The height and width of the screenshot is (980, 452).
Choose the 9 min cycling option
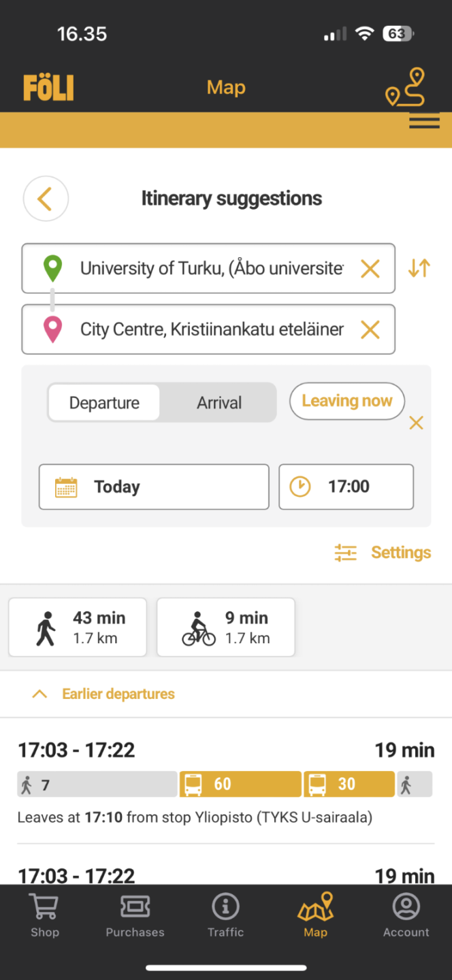pyautogui.click(x=226, y=627)
